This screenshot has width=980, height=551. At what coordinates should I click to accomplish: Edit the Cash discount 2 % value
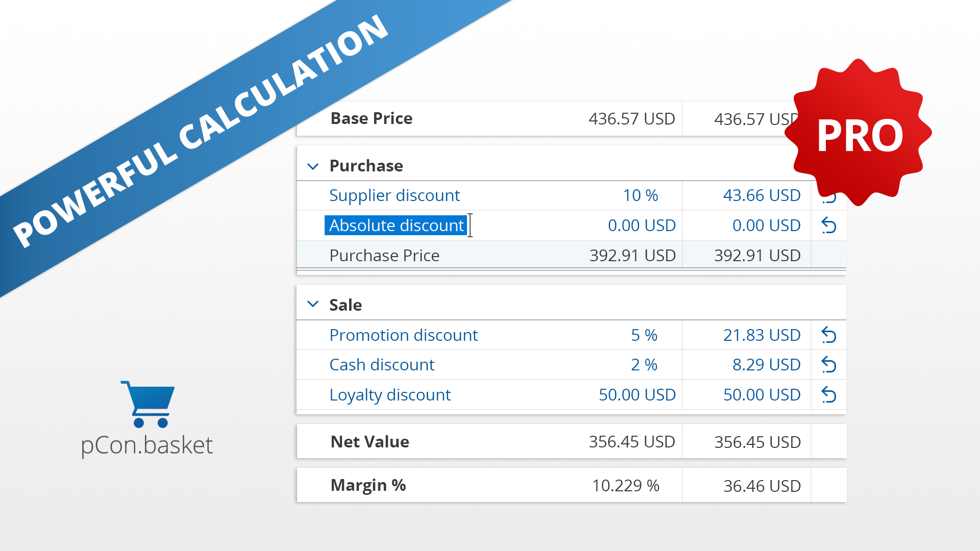click(644, 365)
